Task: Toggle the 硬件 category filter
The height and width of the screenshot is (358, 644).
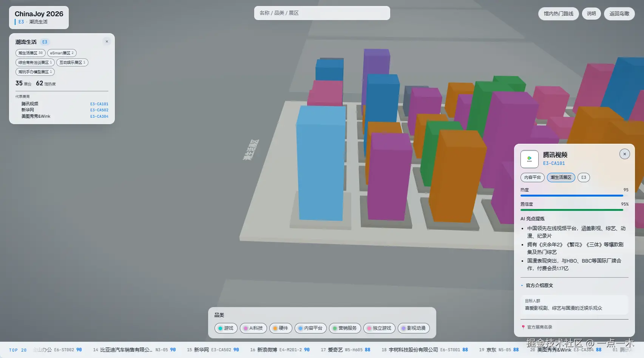Action: point(281,328)
